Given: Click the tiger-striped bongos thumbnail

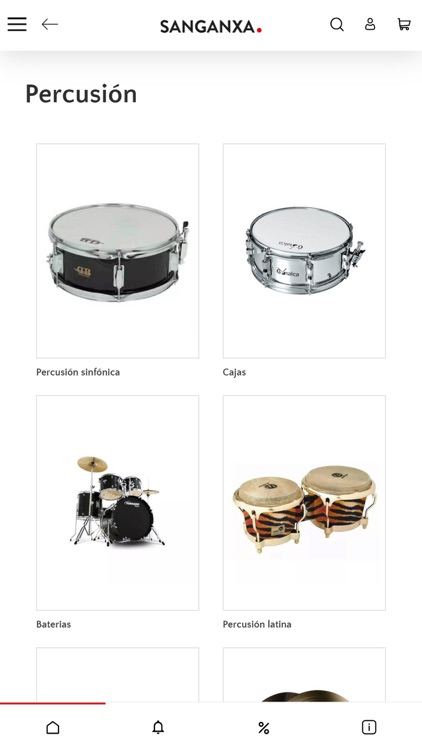Looking at the screenshot, I should [304, 503].
